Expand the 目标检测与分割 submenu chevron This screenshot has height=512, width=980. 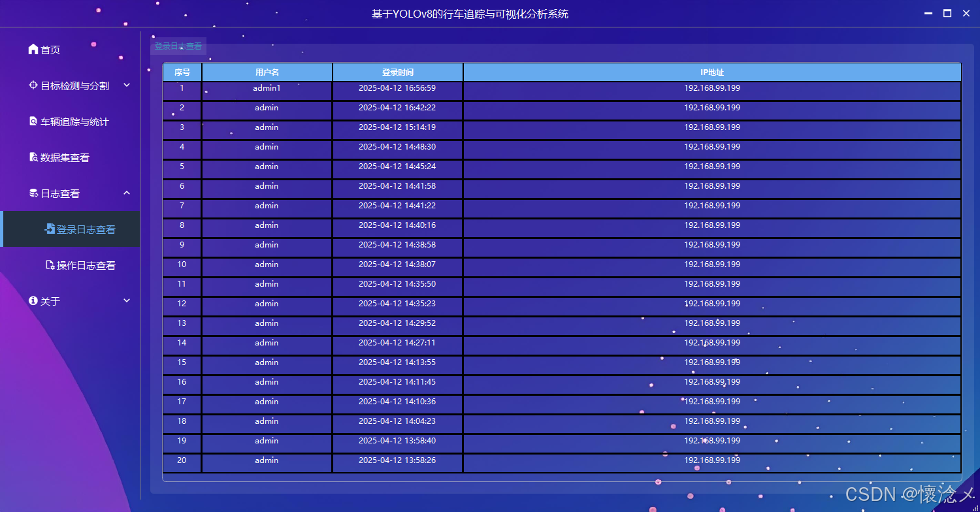pyautogui.click(x=127, y=85)
